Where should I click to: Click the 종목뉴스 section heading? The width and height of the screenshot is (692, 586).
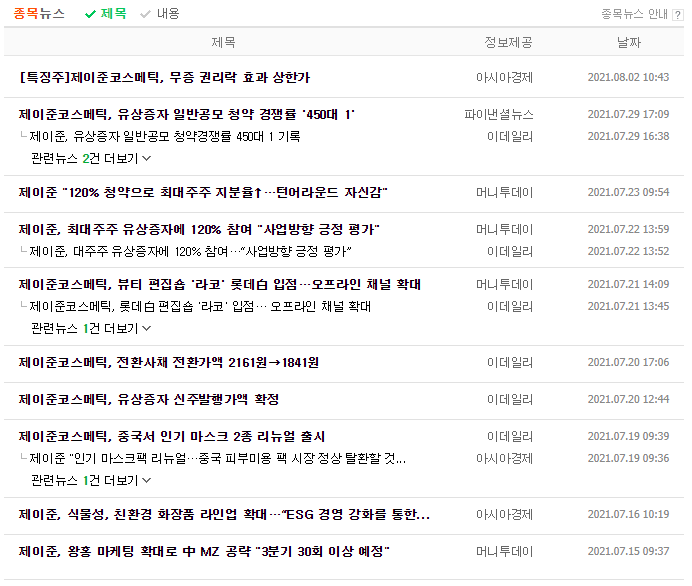[x=39, y=14]
